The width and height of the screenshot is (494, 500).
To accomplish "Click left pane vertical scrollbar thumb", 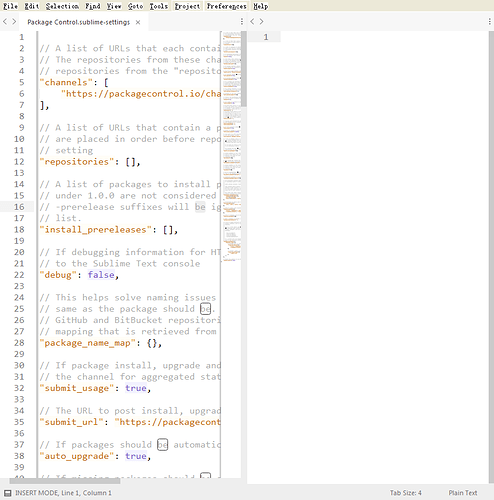I will coord(244,69).
